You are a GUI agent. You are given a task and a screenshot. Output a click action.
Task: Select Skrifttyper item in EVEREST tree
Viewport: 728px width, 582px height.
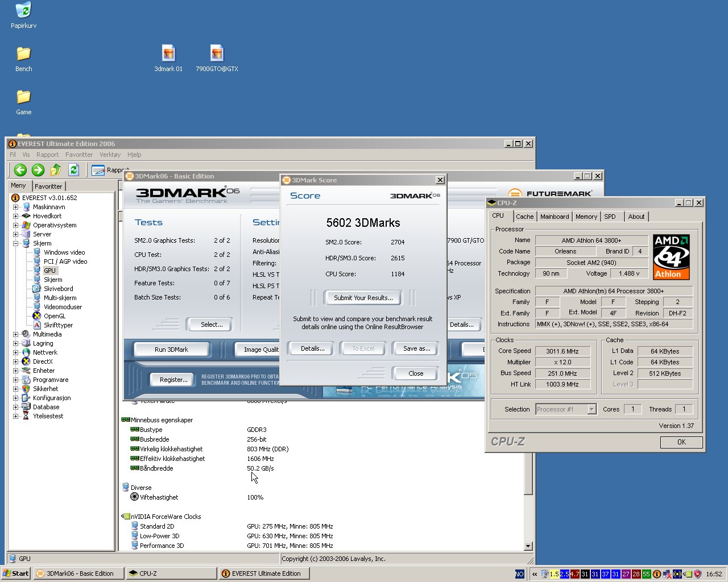pos(58,325)
